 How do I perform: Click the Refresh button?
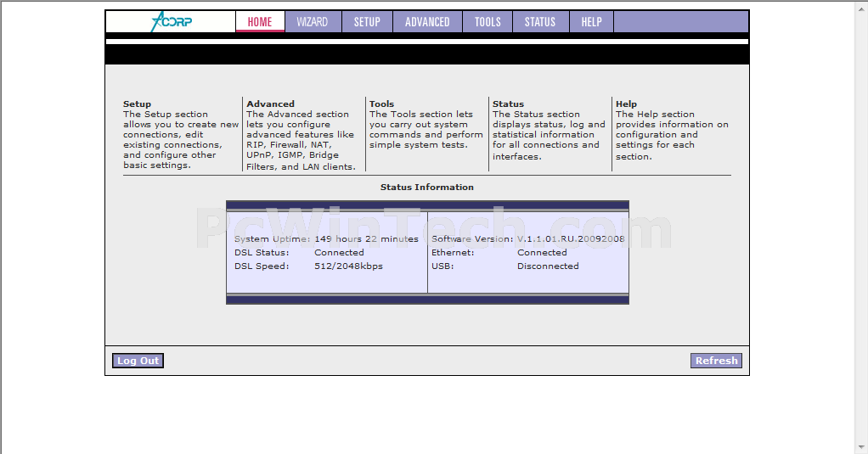click(x=716, y=361)
